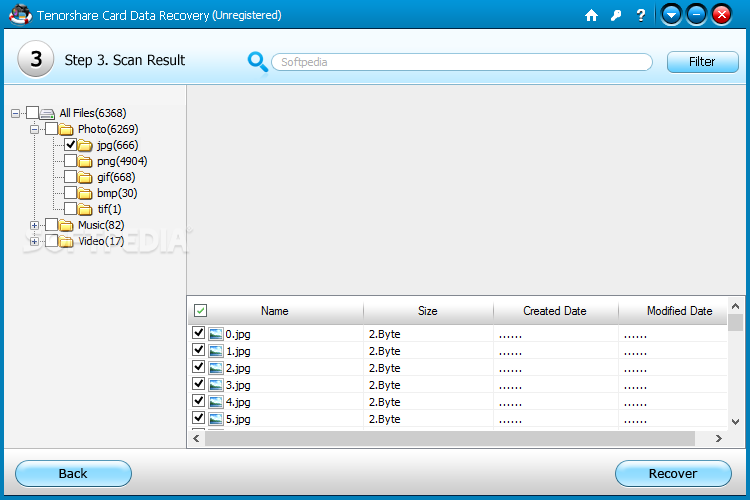
Task: Uncheck the 4.jpg file checkbox
Action: tap(199, 400)
